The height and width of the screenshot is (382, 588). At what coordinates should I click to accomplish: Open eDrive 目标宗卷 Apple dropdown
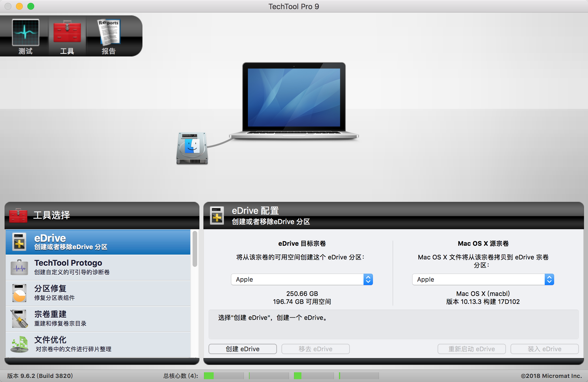click(x=302, y=279)
